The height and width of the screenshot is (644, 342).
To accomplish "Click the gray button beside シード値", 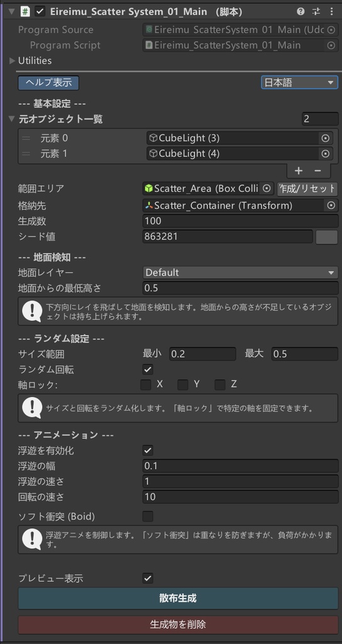I will click(326, 237).
